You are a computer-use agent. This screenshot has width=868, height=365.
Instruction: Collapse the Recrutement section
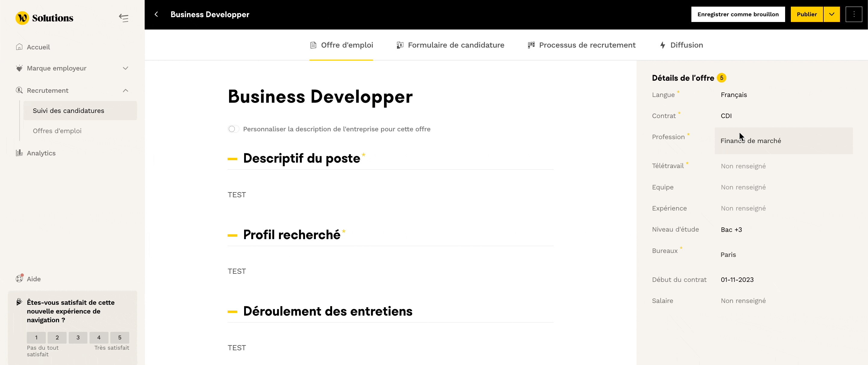click(x=125, y=91)
